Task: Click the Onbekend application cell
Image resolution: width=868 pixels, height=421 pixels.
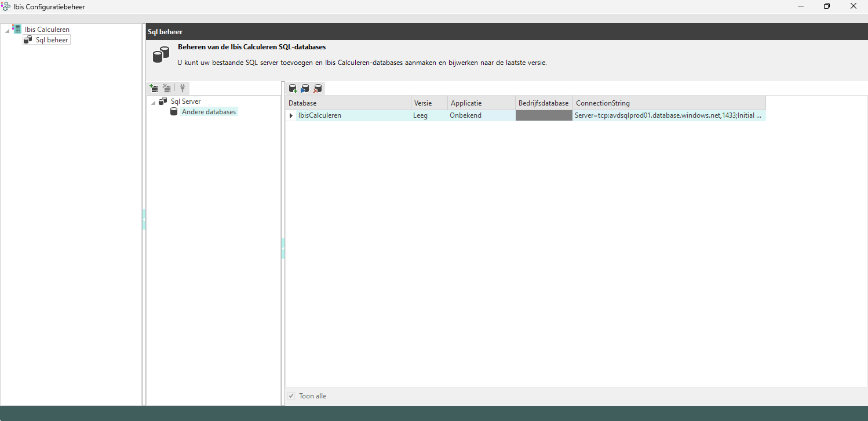Action: coord(482,115)
